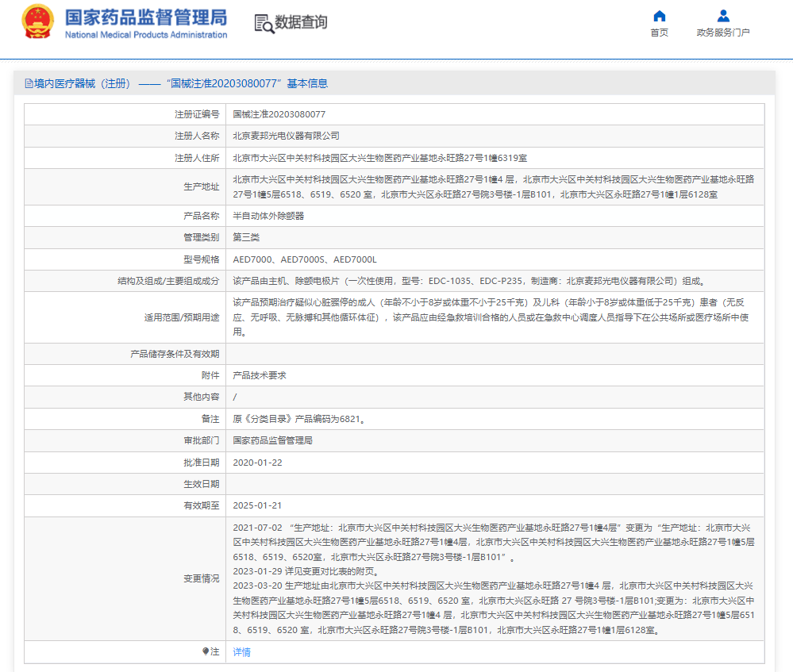Screen dimensions: 793x672
Task: Click the 首页 text label
Action: coord(659,33)
